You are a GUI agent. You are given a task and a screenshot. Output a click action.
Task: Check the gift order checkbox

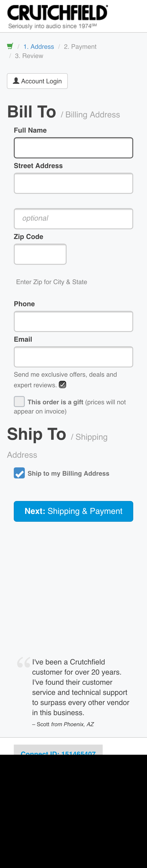[x=19, y=401]
